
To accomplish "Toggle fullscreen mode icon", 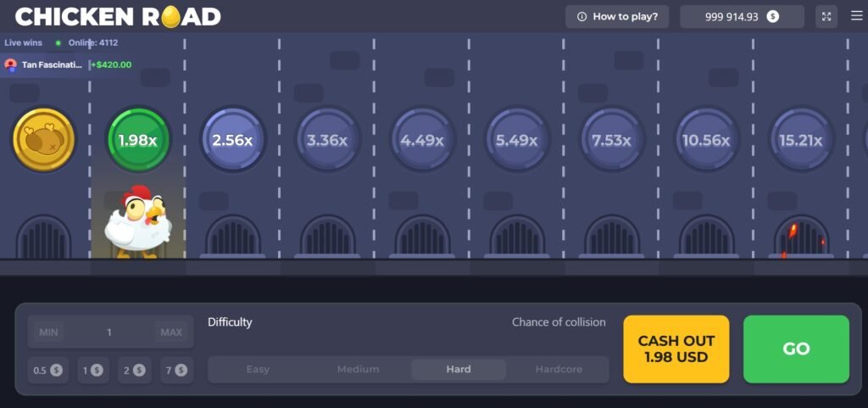I will (826, 16).
